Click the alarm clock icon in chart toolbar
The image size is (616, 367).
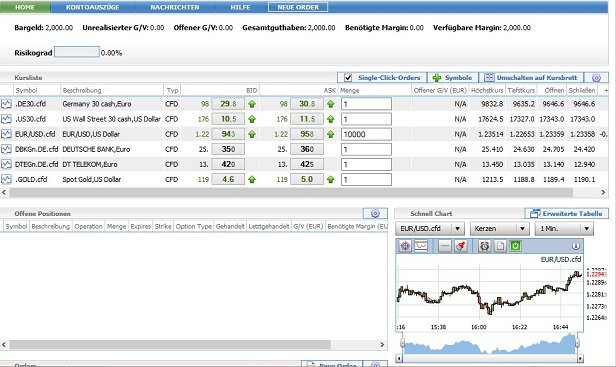(x=485, y=246)
